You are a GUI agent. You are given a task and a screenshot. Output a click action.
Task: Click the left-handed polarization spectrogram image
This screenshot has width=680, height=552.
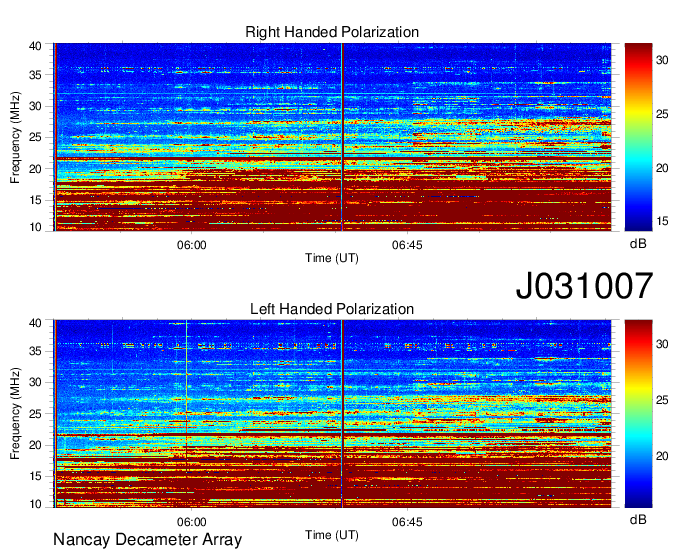click(x=332, y=414)
